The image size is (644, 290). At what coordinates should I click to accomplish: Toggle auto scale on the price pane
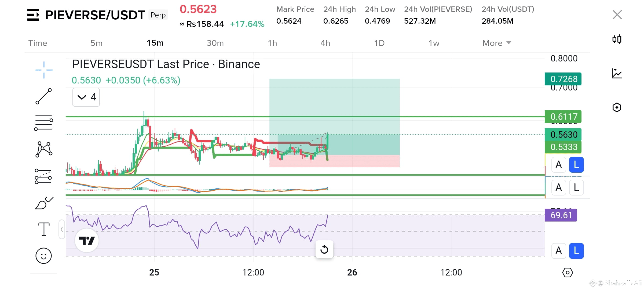[559, 165]
